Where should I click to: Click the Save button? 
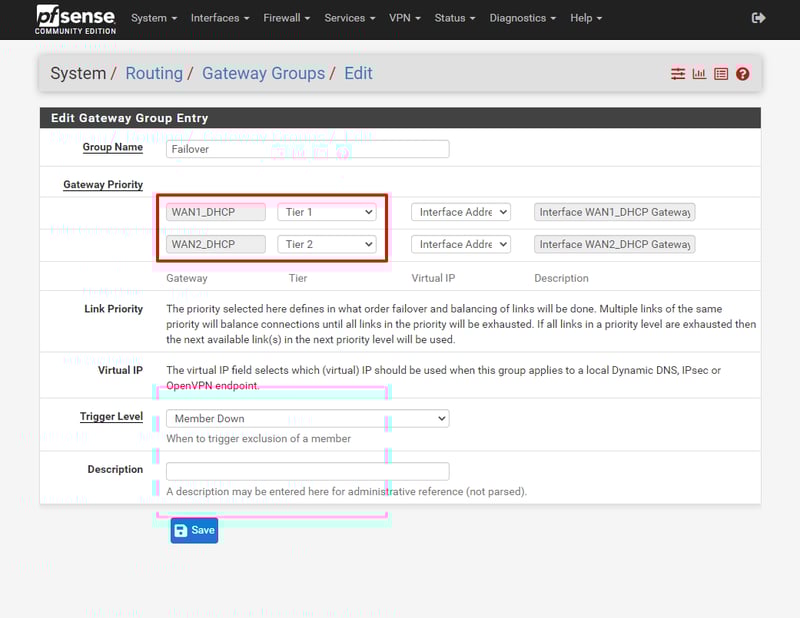click(194, 530)
